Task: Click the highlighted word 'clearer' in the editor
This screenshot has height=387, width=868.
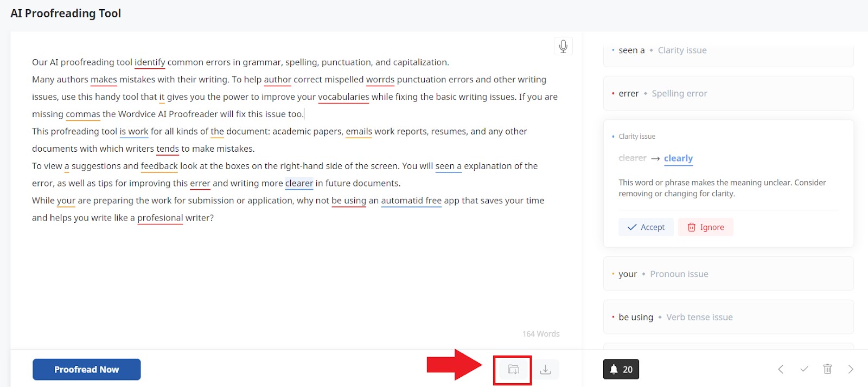Action: (x=299, y=184)
